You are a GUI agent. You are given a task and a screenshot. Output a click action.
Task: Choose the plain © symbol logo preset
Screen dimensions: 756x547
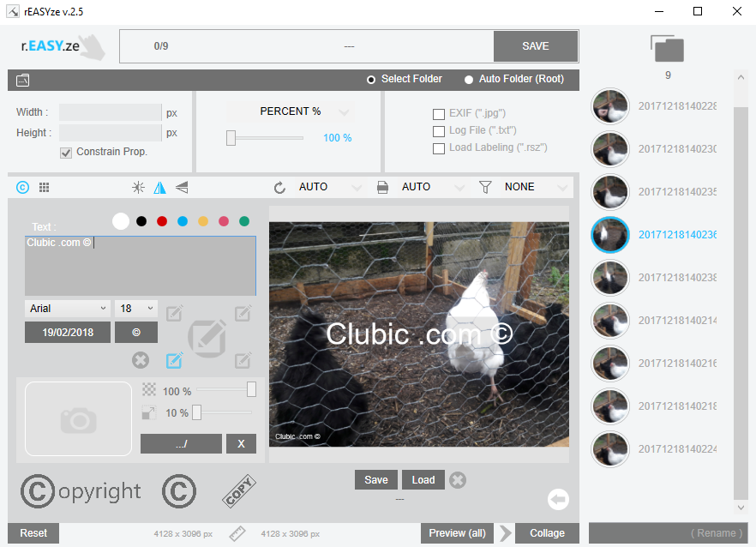[179, 491]
